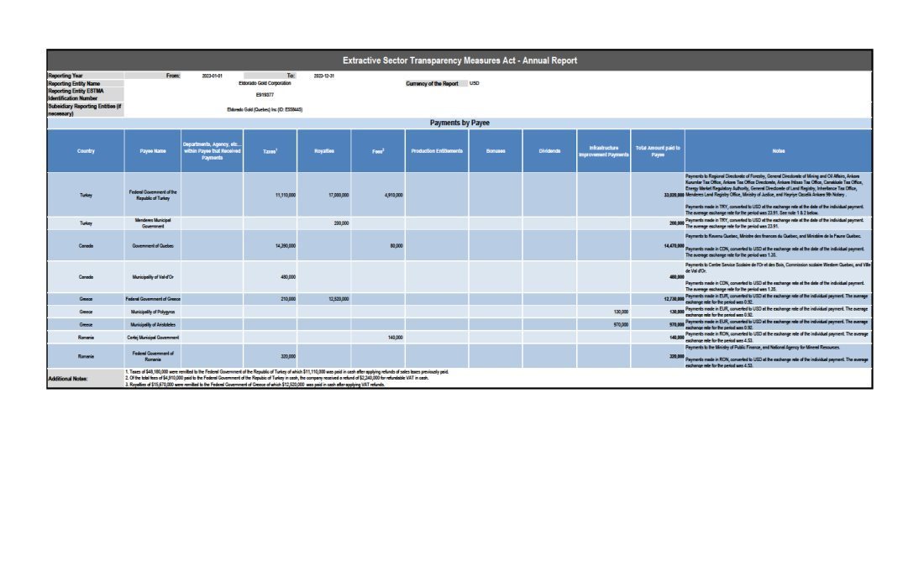Image resolution: width=924 pixels, height=561 pixels.
Task: Click the Total Amount paid to Payee header
Action: click(x=658, y=151)
